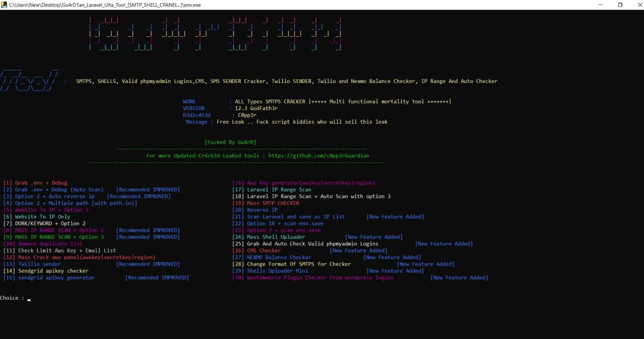Minimize the env.exe console window
The height and width of the screenshot is (339, 644).
tap(601, 5)
